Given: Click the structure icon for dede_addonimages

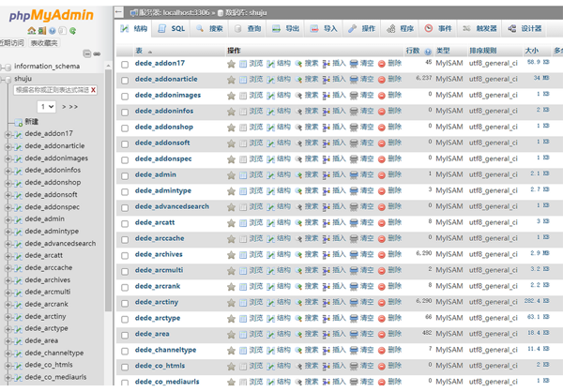Looking at the screenshot, I should click(271, 96).
